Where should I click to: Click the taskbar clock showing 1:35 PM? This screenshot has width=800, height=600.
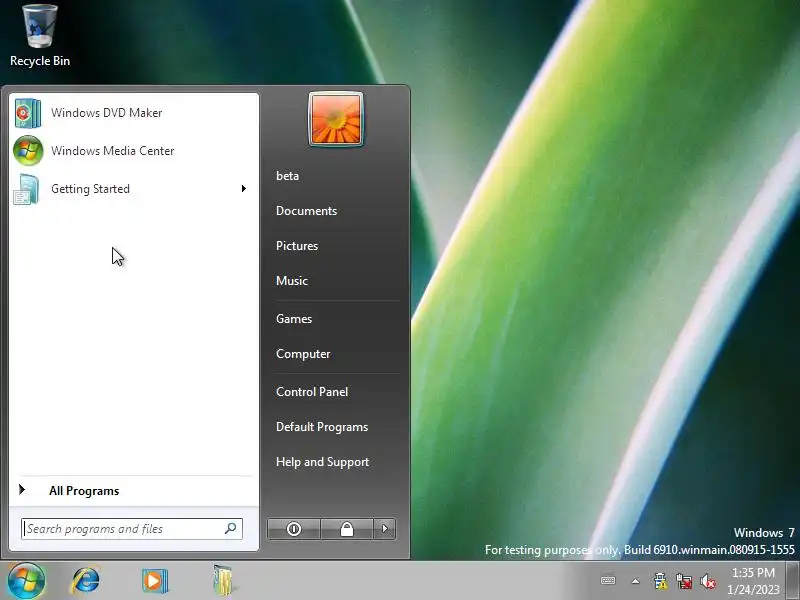(x=753, y=581)
